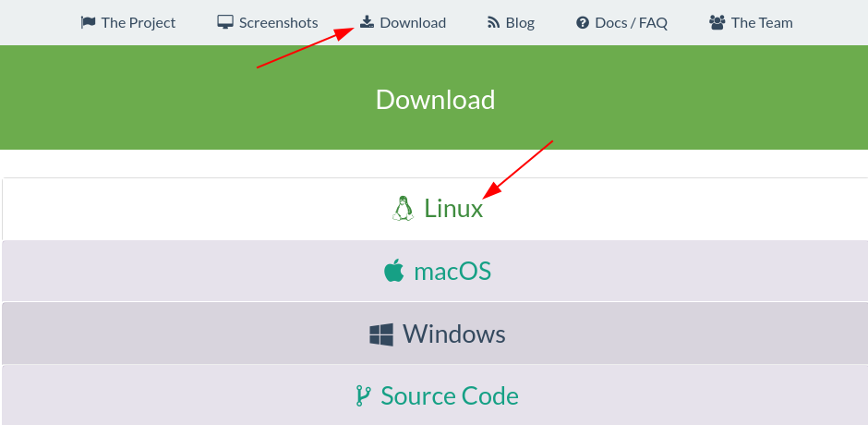Visit the Blog section
The image size is (868, 425).
(511, 23)
